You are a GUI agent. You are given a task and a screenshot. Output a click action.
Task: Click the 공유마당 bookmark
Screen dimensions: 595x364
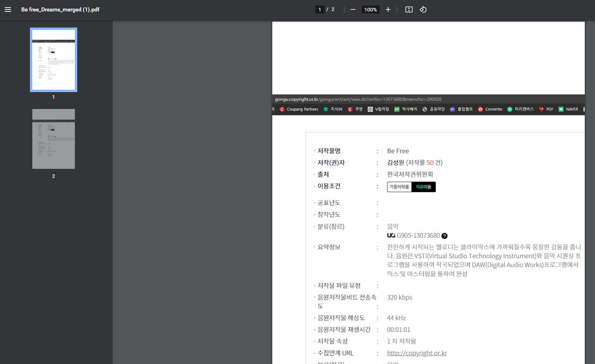pos(433,109)
